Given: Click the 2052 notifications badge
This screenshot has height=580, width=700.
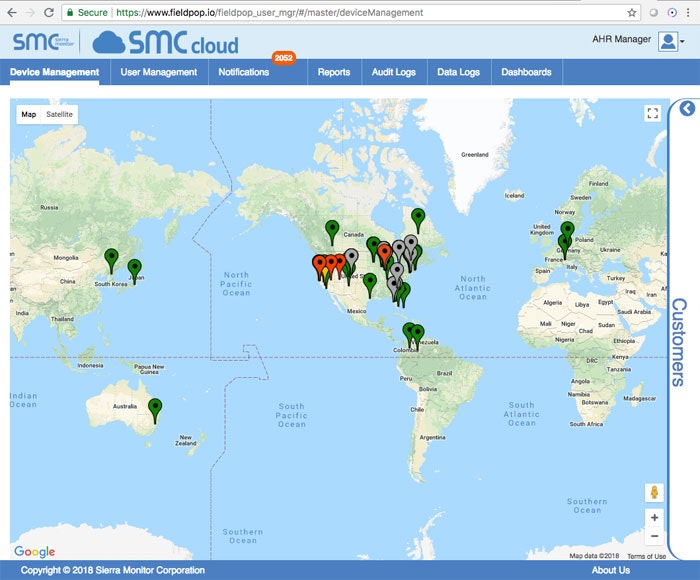Looking at the screenshot, I should (x=283, y=58).
